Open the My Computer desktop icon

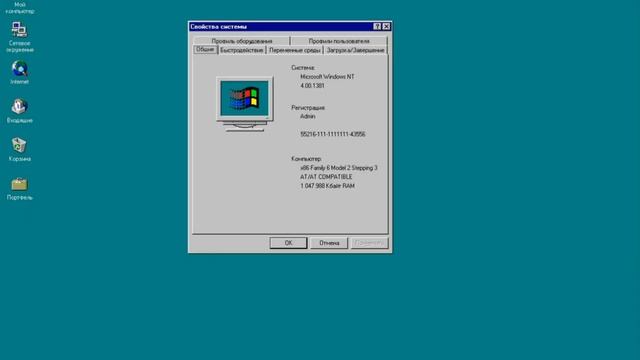pos(20,7)
